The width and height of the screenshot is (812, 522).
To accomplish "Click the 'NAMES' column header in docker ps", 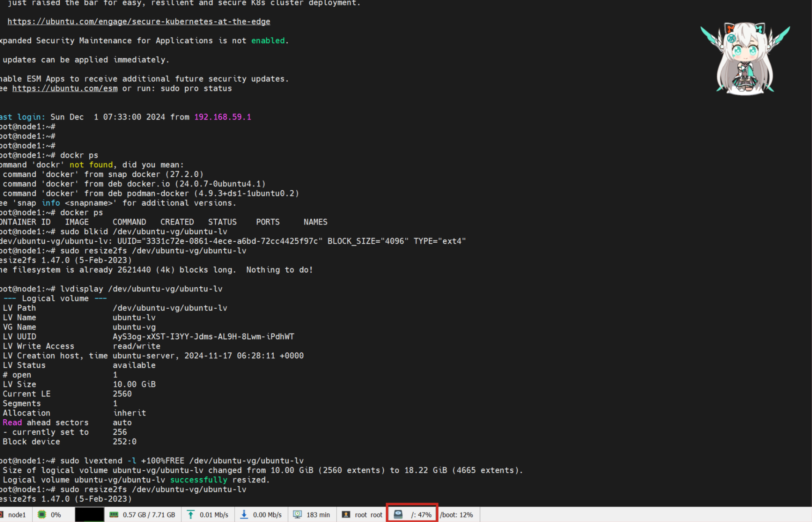I will (x=315, y=222).
